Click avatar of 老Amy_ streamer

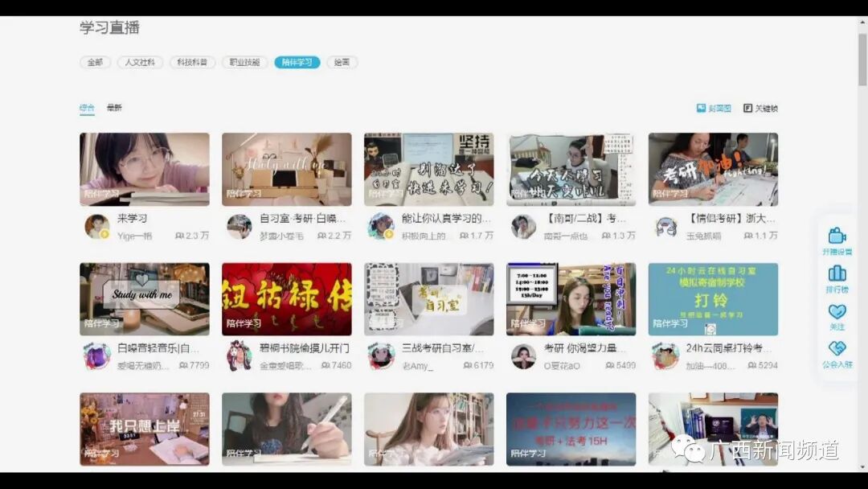pos(382,356)
